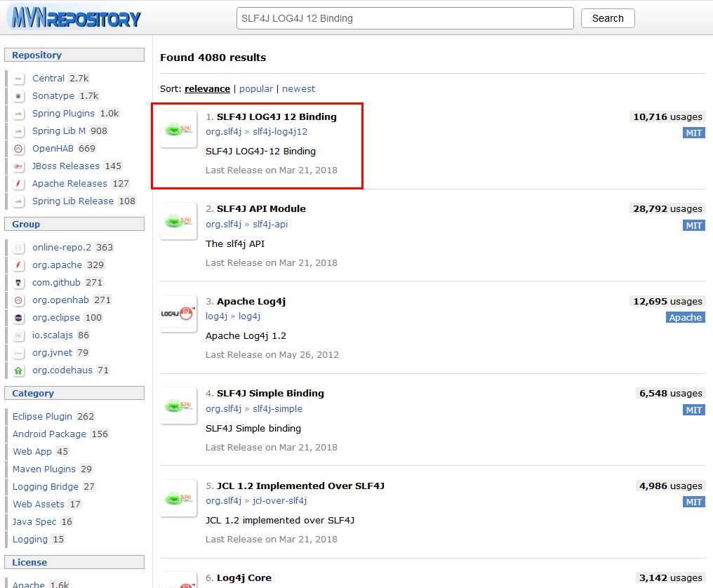The image size is (713, 588).
Task: Sort results by relevance
Action: click(x=207, y=88)
